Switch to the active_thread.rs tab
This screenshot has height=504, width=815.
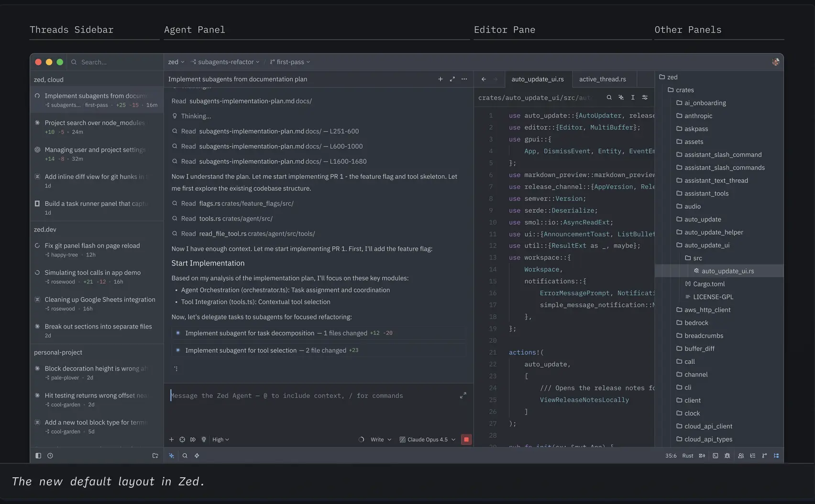pos(602,79)
